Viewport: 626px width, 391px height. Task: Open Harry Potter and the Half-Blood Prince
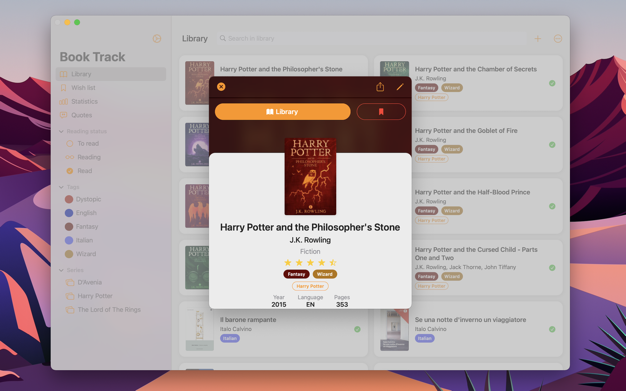[472, 192]
